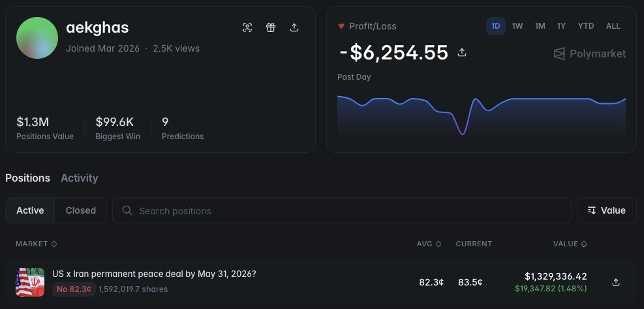
Task: Click the search magnifier icon
Action: 127,210
